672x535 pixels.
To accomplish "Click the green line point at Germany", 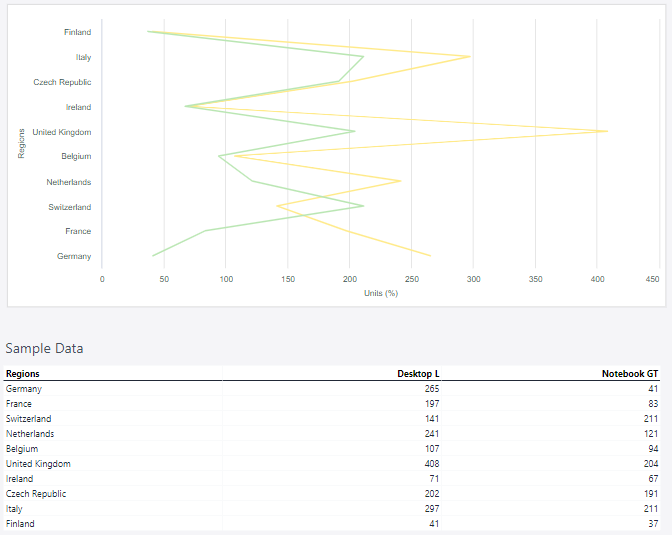I will [153, 256].
